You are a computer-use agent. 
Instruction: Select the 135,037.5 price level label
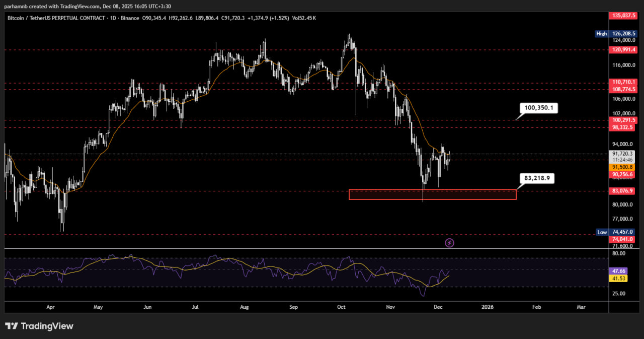point(623,16)
